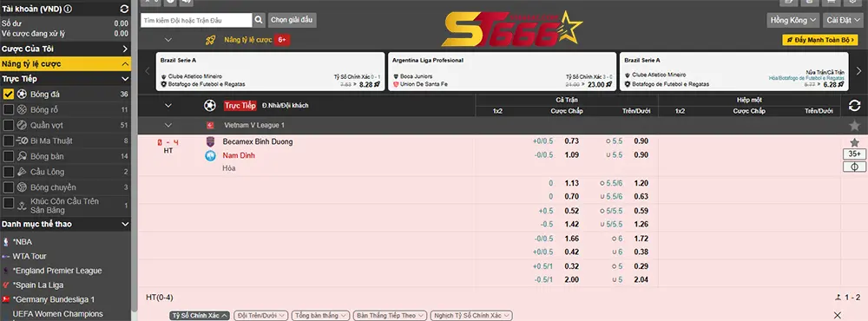Click the Nam Dinh team crest
The image size is (868, 321).
210,155
